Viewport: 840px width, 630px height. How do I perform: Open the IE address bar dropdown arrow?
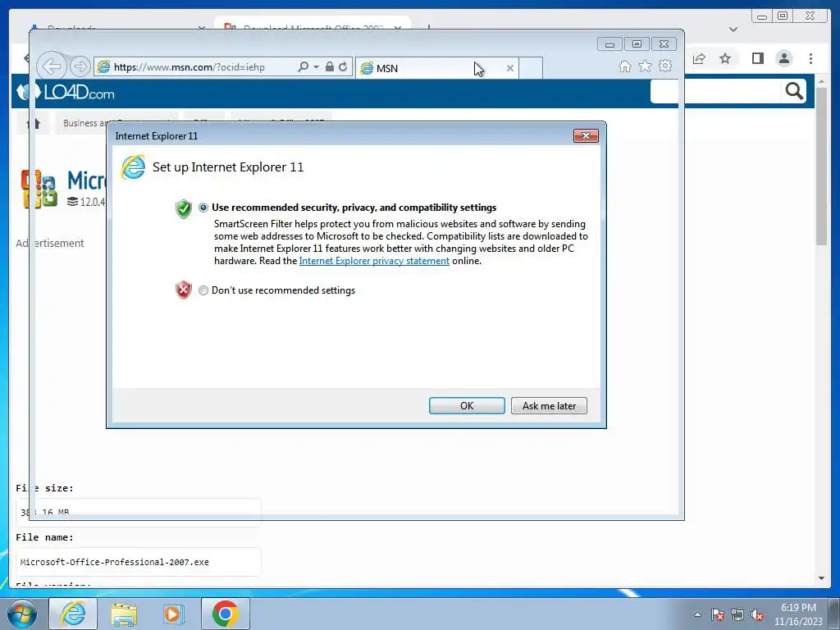[316, 66]
